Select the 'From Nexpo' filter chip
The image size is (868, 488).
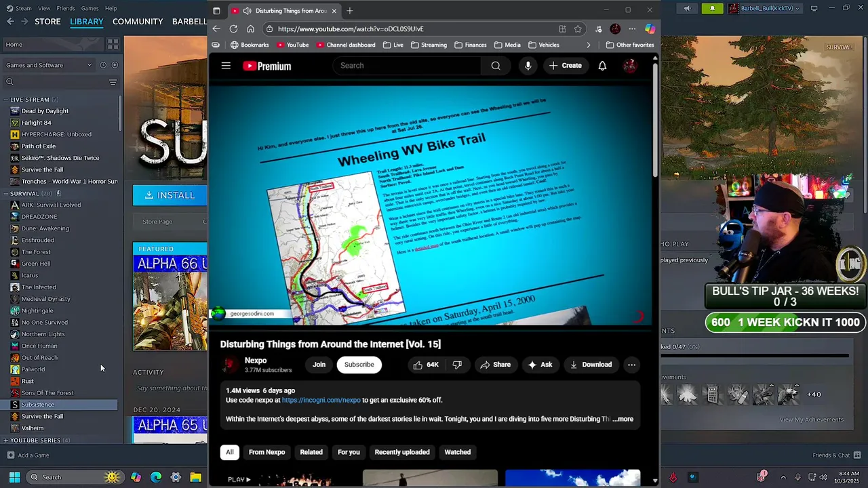point(267,452)
